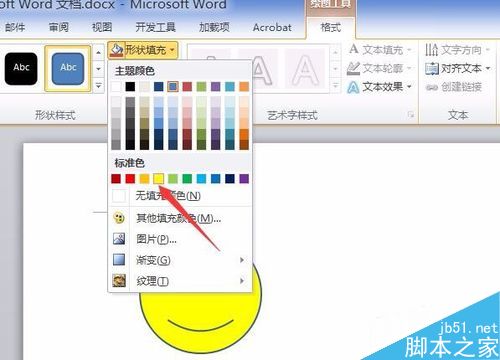Select the blue Abc shape style
This screenshot has height=360, width=500.
tap(68, 68)
